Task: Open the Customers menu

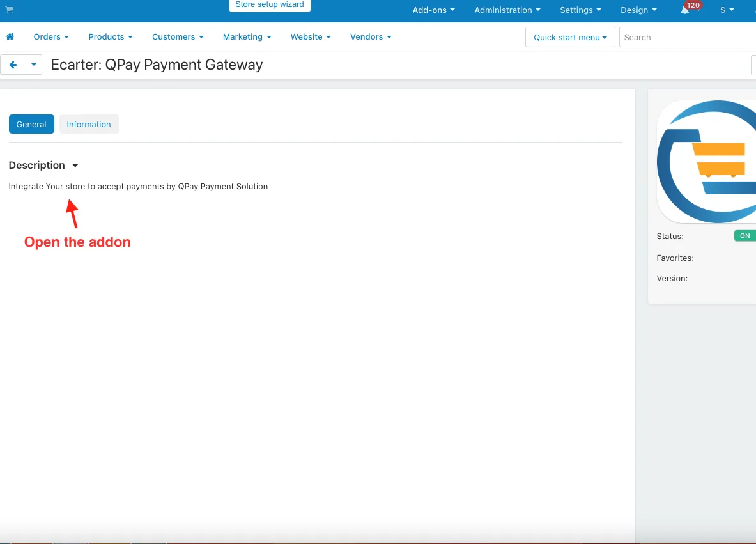Action: pos(178,36)
